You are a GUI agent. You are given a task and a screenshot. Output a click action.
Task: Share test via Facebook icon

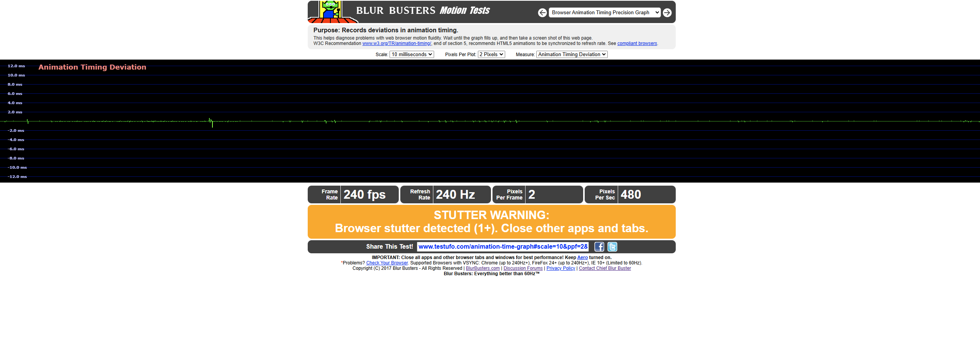(599, 247)
